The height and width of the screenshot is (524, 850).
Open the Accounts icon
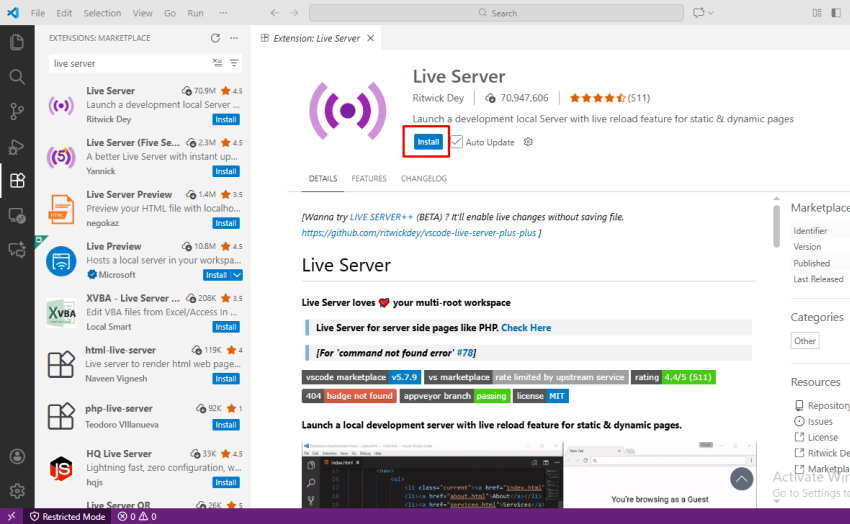coord(17,456)
